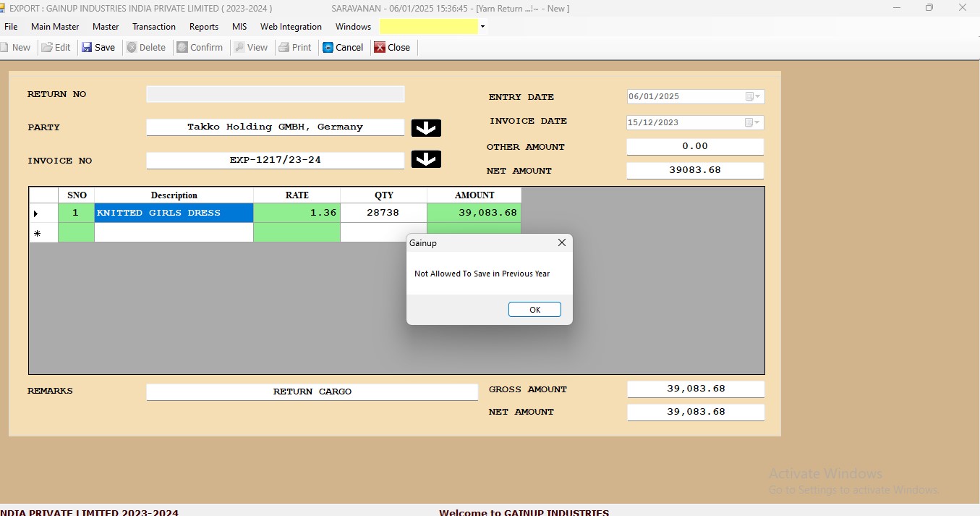
Task: Open the Reports menu
Action: [204, 27]
